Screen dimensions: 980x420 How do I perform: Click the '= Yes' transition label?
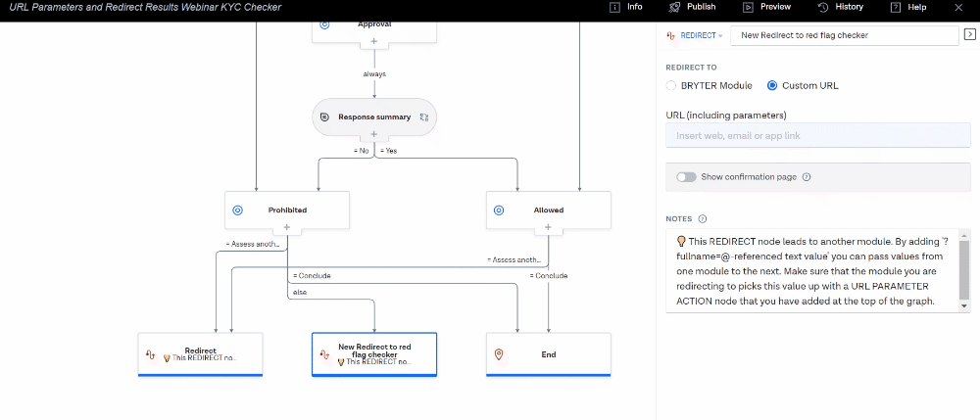pos(389,151)
